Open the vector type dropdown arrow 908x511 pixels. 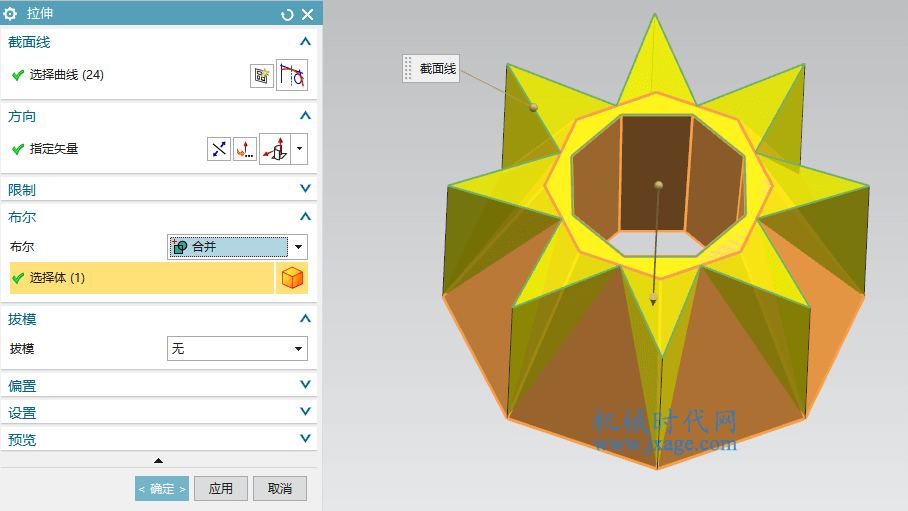tap(299, 149)
